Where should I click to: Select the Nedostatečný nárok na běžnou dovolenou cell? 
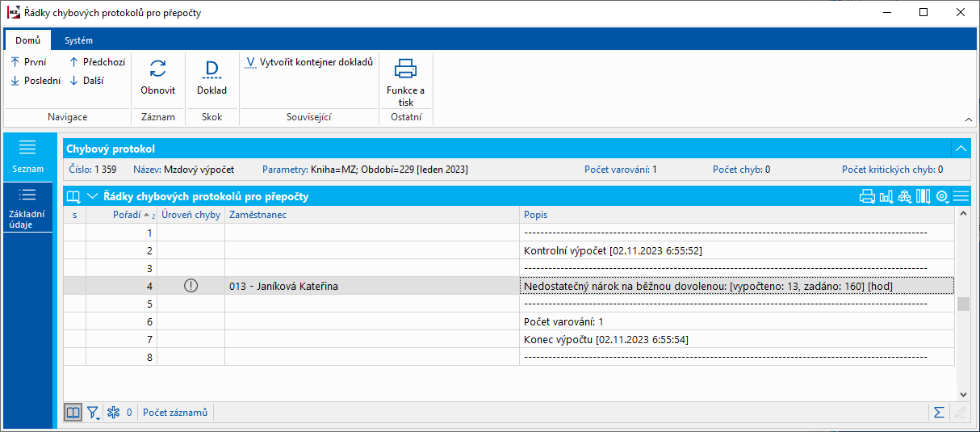(738, 286)
